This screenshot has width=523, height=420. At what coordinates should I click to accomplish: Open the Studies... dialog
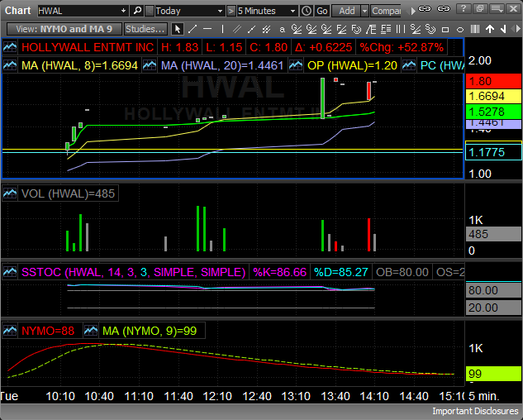point(145,30)
